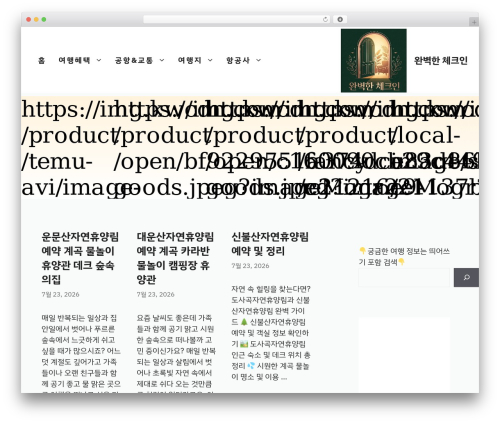The height and width of the screenshot is (423, 500).
Task: Expand the 공항&교통 dropdown chevron
Action: 162,60
